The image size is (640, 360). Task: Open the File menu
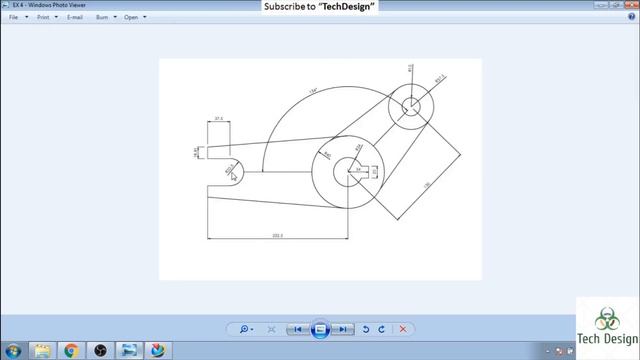(13, 17)
